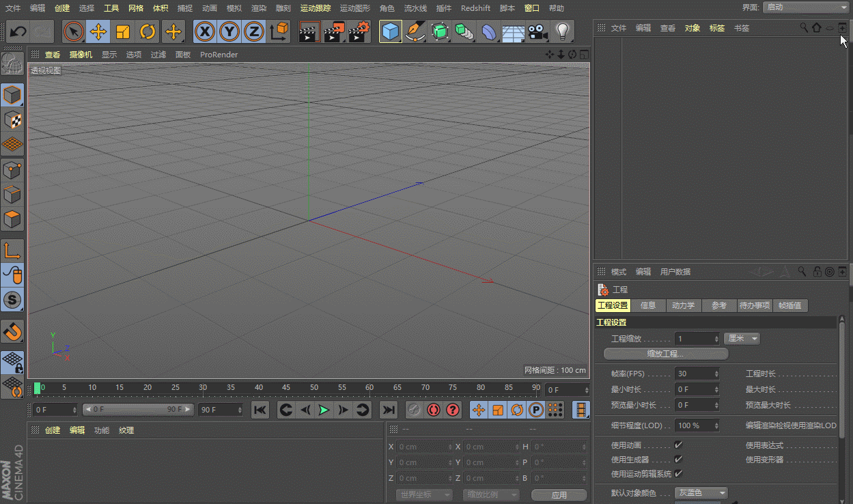Open the 界面 启动 layout dropdown
This screenshot has width=853, height=504.
point(805,8)
